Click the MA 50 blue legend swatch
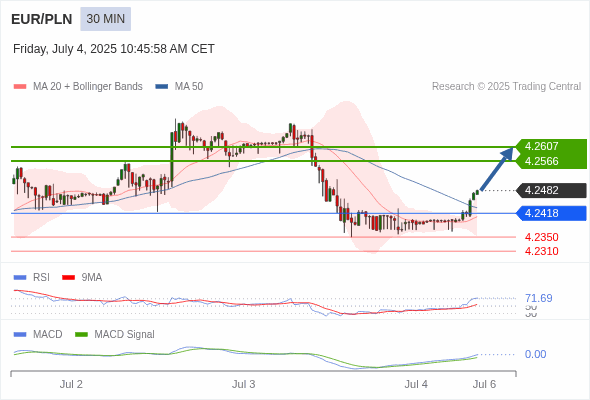Screen dimensions: 590x400 point(162,87)
